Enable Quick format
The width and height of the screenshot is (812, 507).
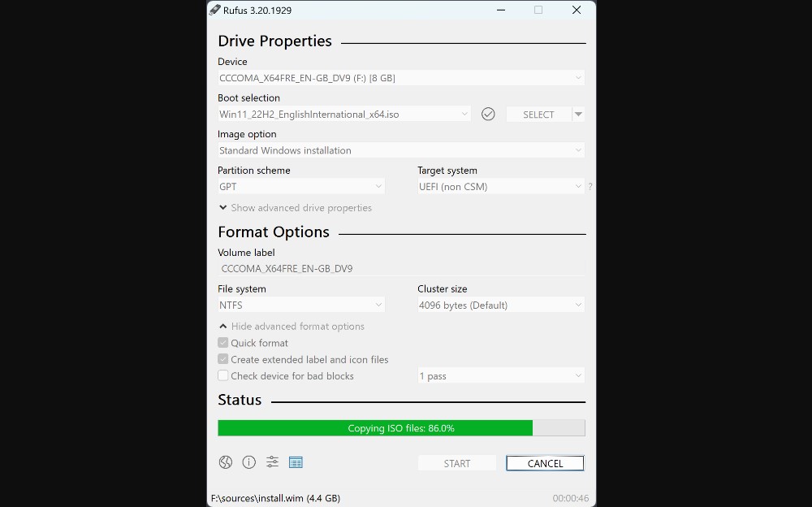point(223,342)
